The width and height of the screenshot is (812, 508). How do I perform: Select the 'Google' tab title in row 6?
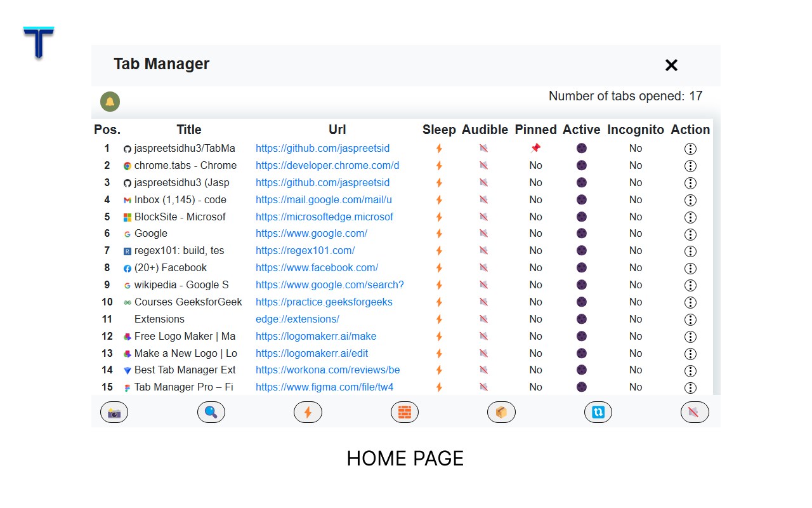(x=151, y=233)
